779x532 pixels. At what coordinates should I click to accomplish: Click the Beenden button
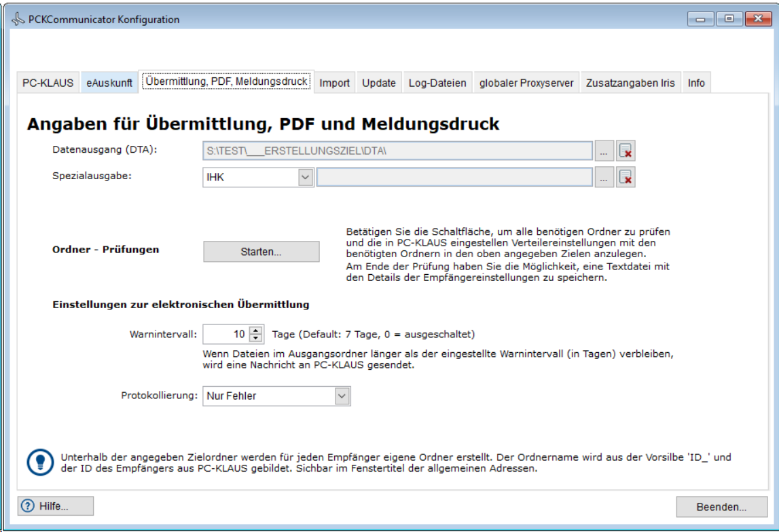721,507
